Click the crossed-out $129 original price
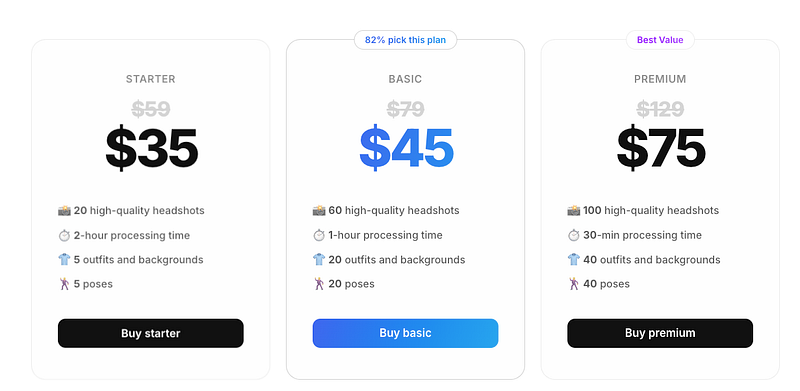800x391 pixels. point(660,109)
